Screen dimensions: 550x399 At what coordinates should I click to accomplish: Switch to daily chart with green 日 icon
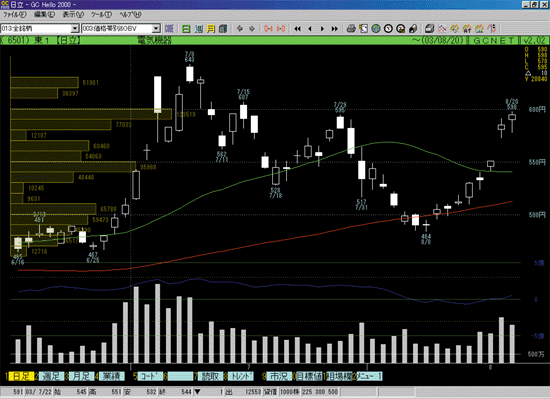(186, 29)
